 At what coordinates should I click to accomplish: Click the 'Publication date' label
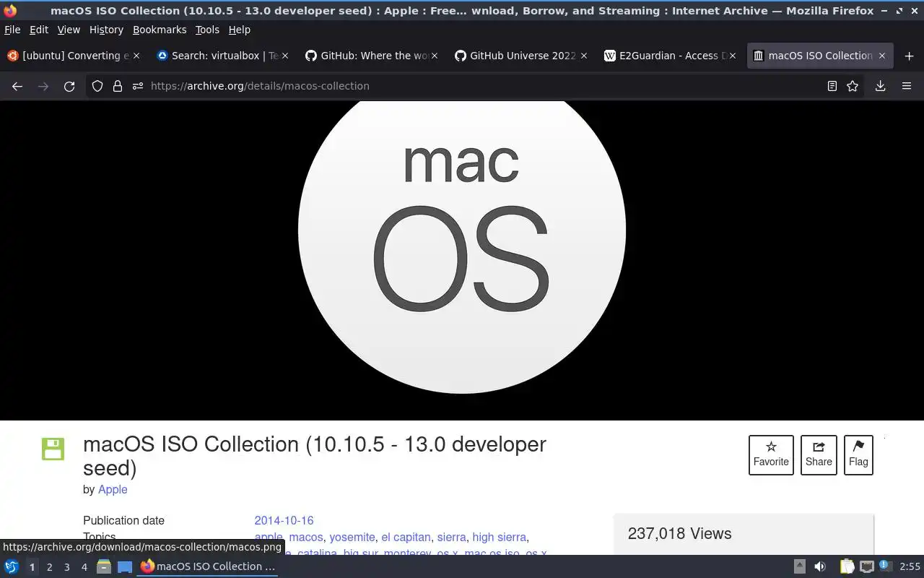(123, 520)
